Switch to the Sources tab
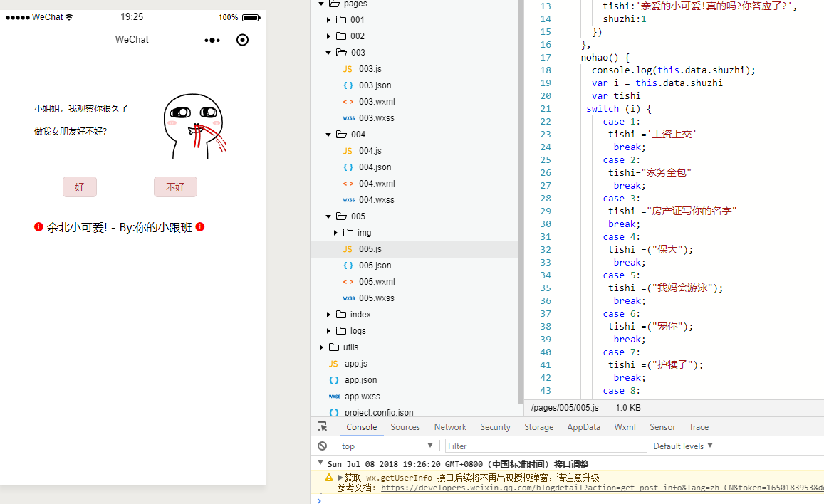824x504 pixels. 405,427
